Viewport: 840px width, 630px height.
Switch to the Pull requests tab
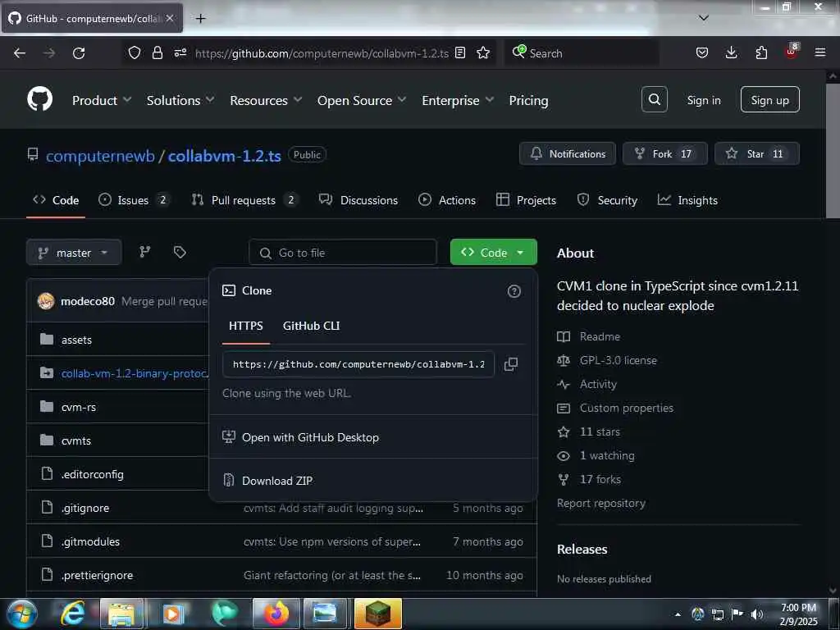(x=244, y=200)
